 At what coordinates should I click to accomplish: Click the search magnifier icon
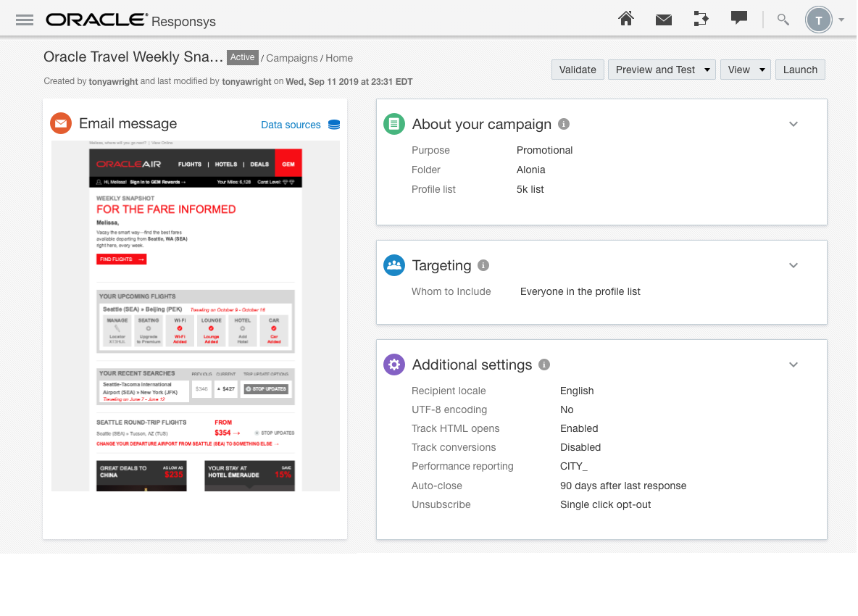coord(783,20)
